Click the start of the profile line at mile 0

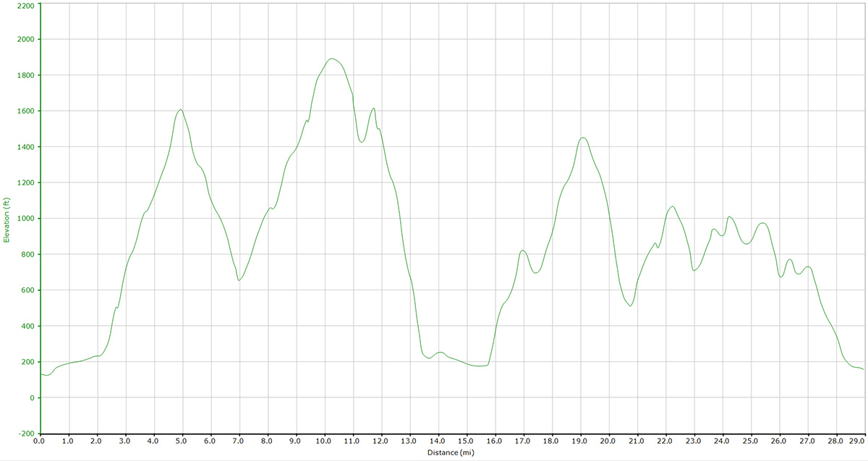coord(41,374)
